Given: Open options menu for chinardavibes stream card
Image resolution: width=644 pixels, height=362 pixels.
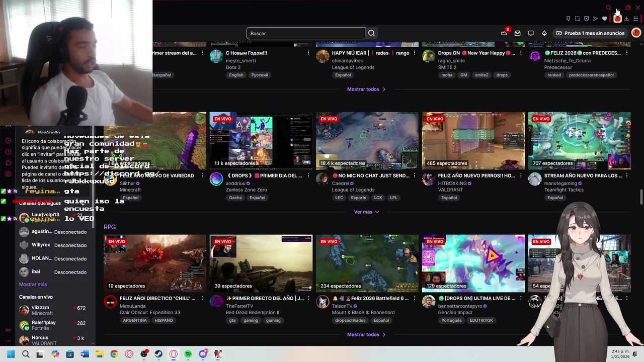Looking at the screenshot, I should (x=415, y=53).
